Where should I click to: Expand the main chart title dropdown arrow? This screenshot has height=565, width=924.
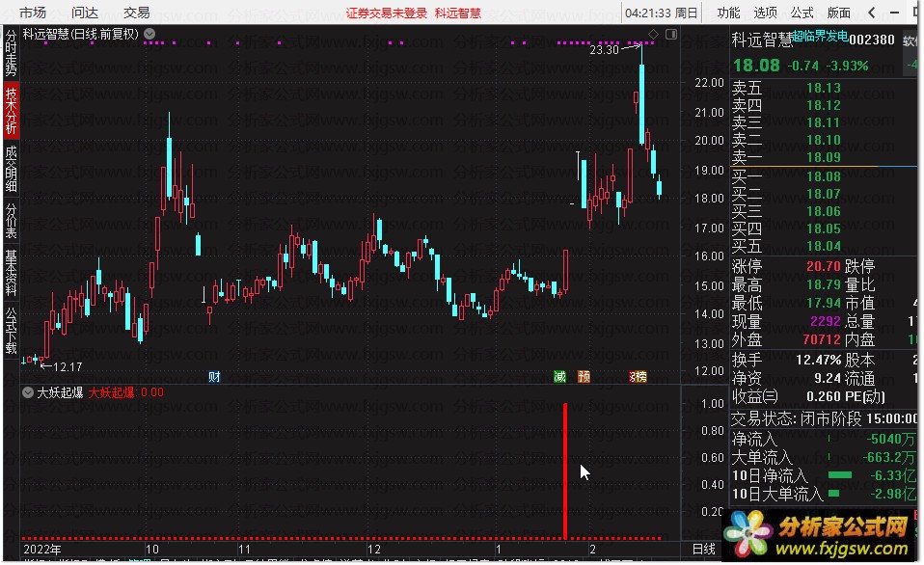(x=149, y=34)
